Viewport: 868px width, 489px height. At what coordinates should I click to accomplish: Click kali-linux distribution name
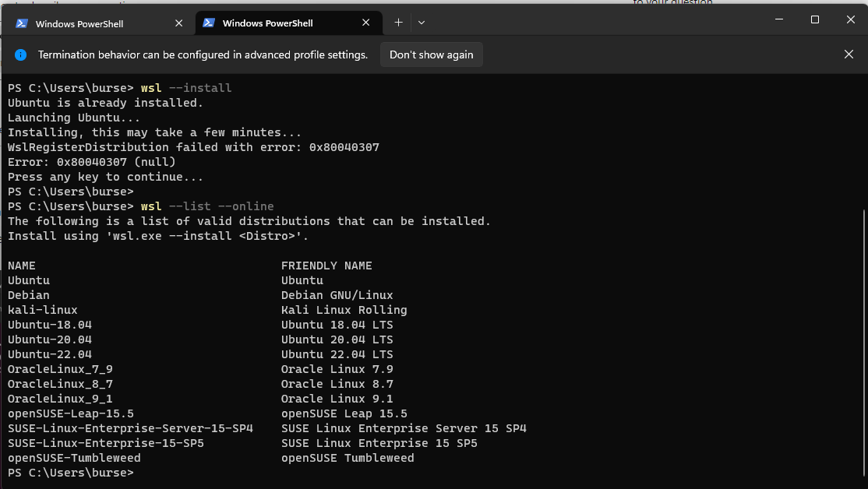[x=43, y=310]
